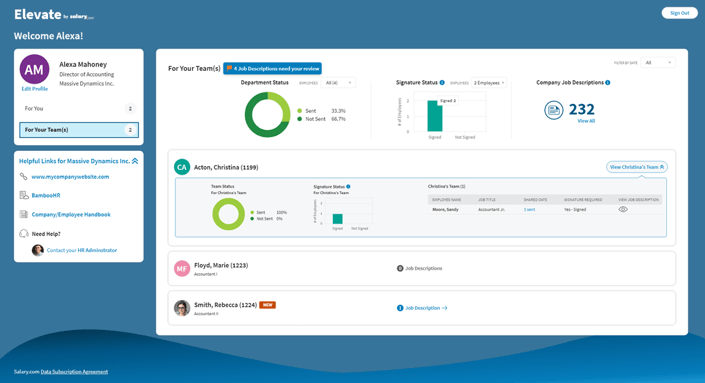The image size is (705, 383).
Task: Click the 232 job descriptions count
Action: (581, 109)
